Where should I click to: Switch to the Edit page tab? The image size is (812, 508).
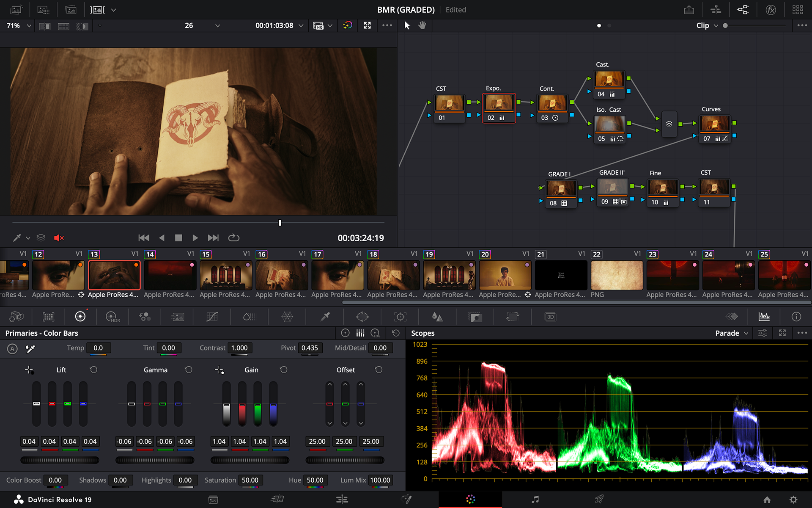tap(342, 500)
